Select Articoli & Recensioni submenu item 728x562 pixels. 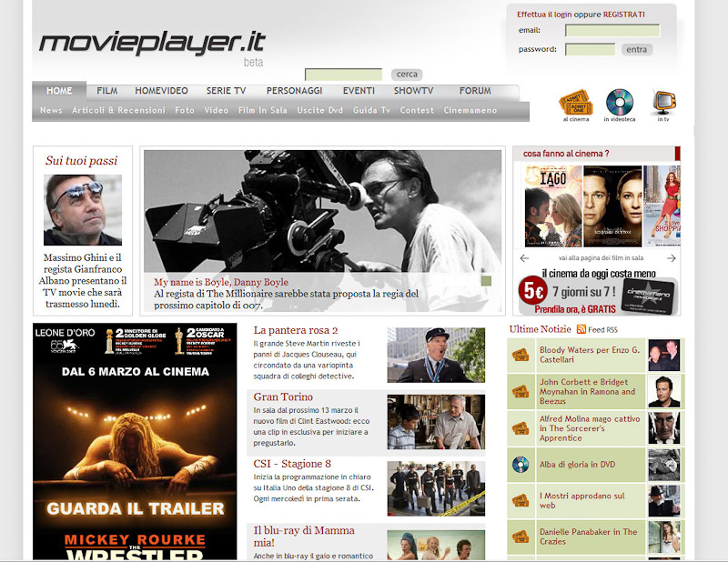[x=118, y=110]
